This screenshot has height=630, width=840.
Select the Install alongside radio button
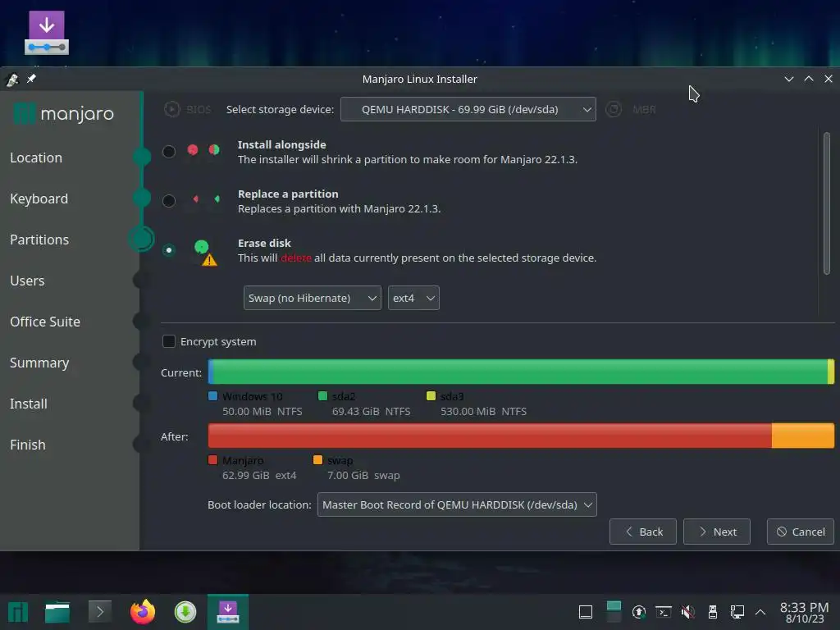169,152
